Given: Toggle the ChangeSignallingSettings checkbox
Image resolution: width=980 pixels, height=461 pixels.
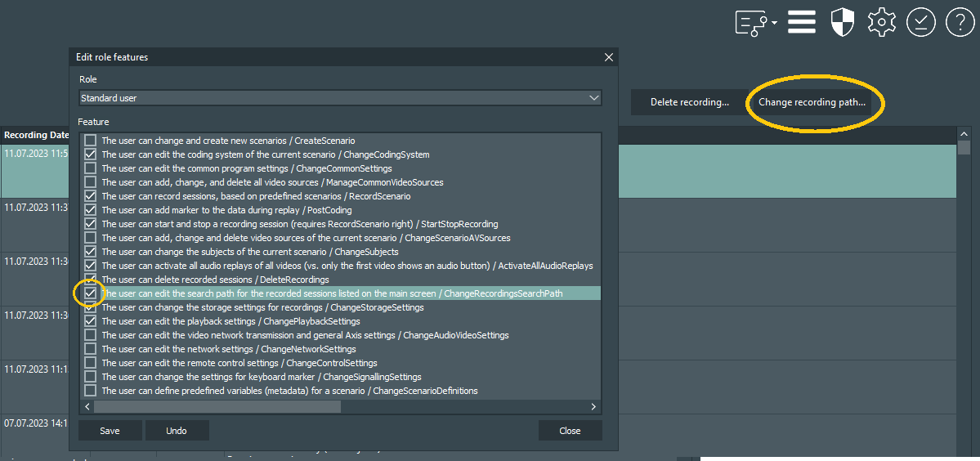Looking at the screenshot, I should (91, 377).
